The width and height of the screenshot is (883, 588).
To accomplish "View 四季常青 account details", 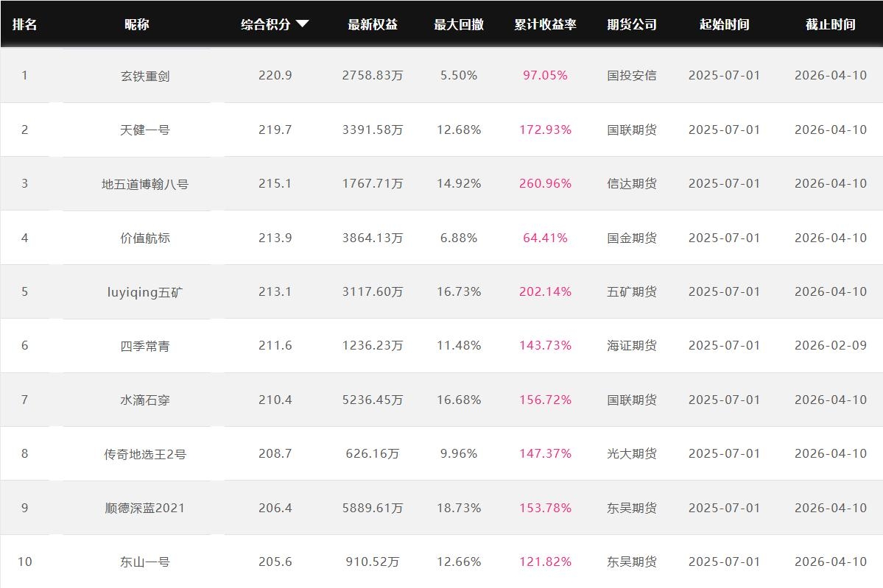I will click(x=145, y=346).
